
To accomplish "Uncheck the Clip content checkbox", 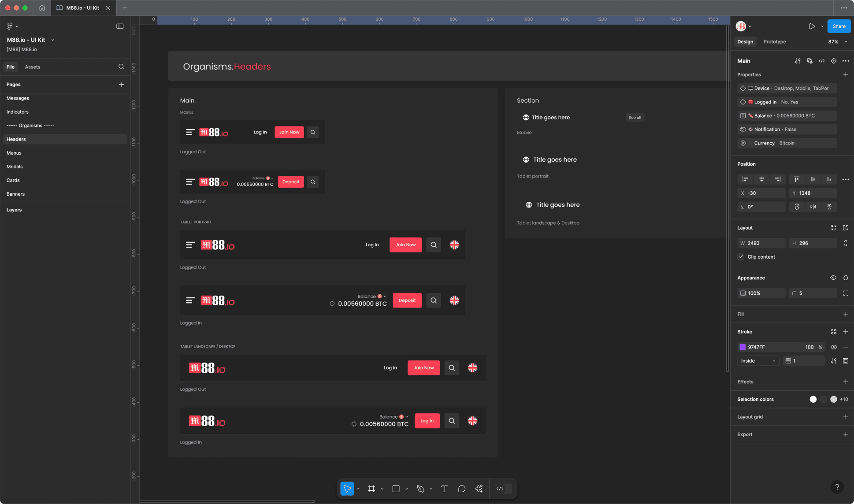I will (741, 257).
